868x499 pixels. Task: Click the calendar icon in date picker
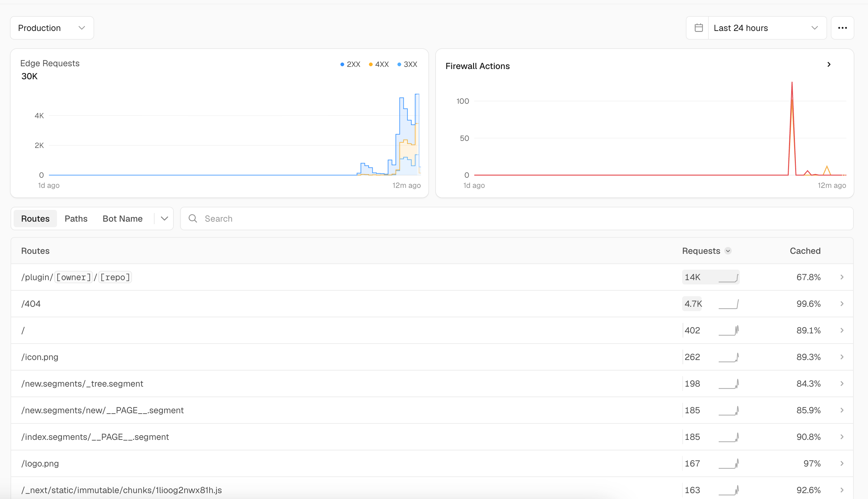[698, 28]
